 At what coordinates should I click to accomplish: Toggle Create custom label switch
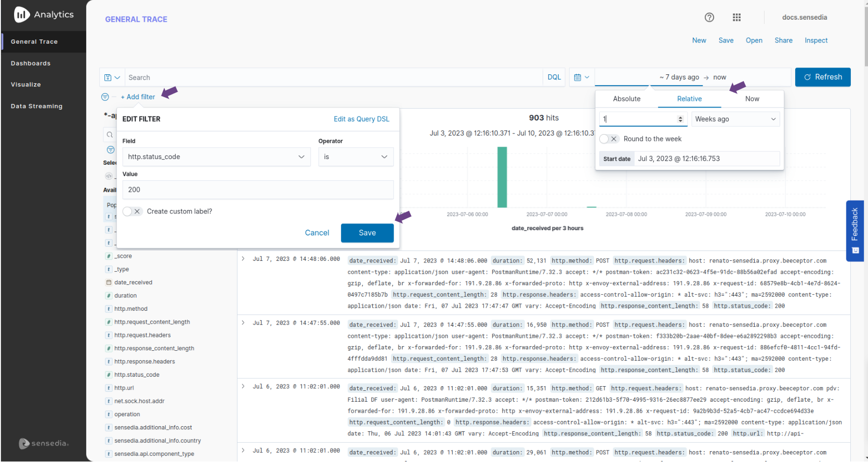pos(132,212)
